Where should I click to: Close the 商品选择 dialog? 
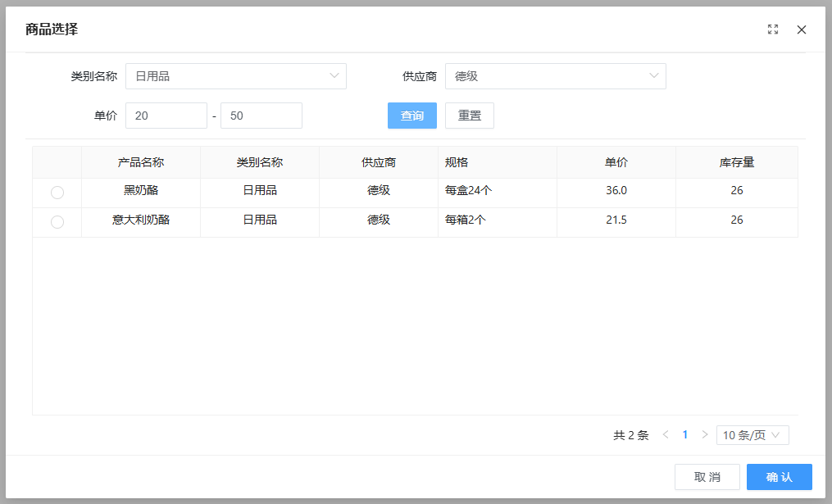click(x=802, y=30)
